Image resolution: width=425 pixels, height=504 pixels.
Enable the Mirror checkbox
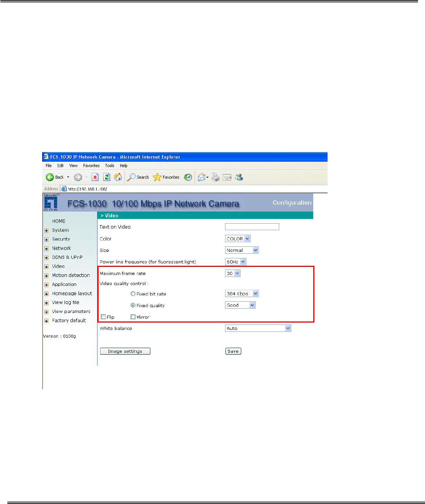(133, 317)
